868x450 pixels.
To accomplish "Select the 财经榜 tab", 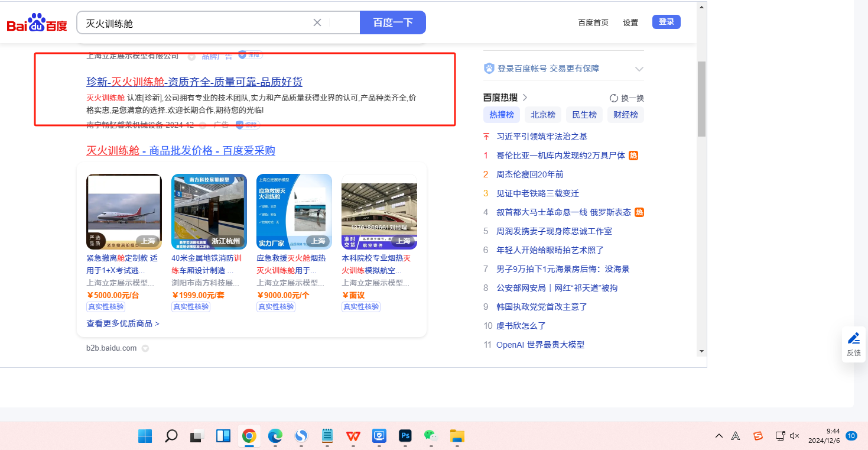I will coord(625,115).
